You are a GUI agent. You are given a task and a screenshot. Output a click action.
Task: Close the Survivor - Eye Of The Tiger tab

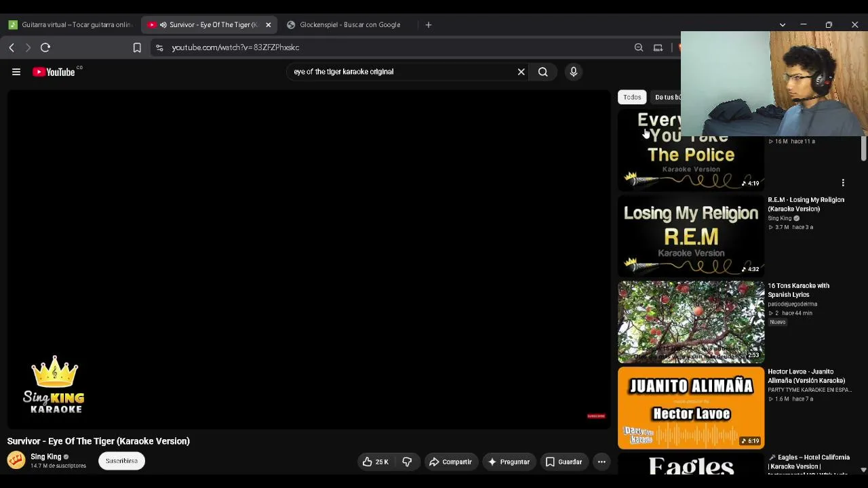(268, 25)
